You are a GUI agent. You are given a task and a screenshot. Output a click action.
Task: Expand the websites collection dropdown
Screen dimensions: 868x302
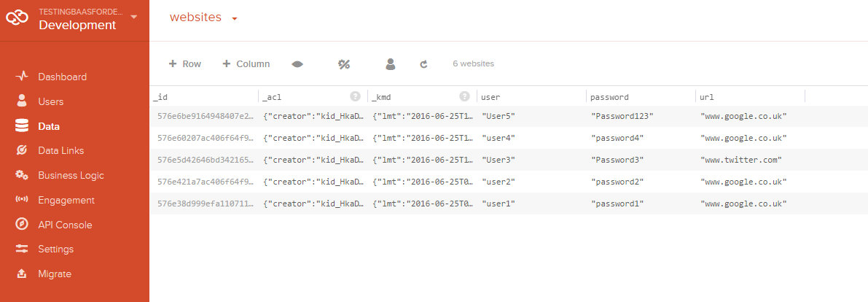[x=235, y=19]
